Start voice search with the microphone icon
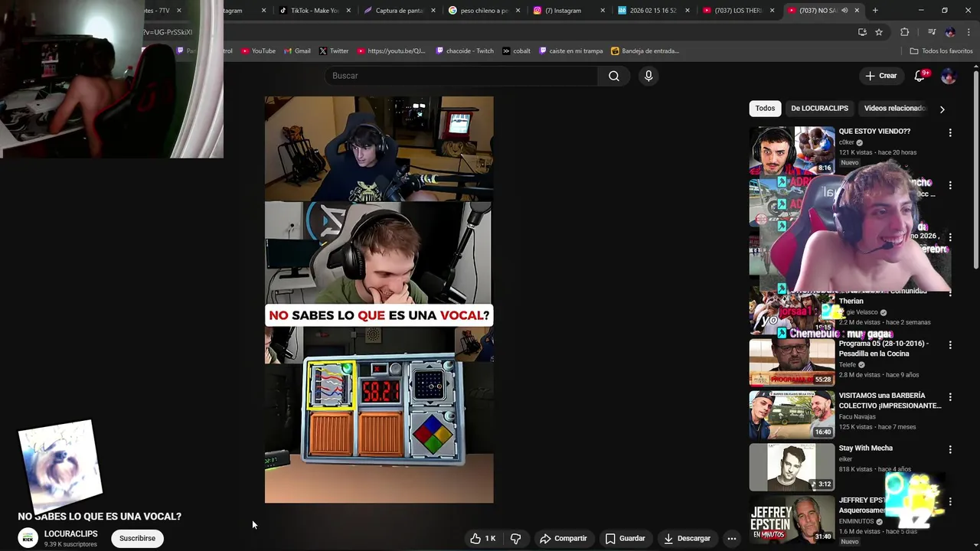Screen dimensions: 980x551 648,76
